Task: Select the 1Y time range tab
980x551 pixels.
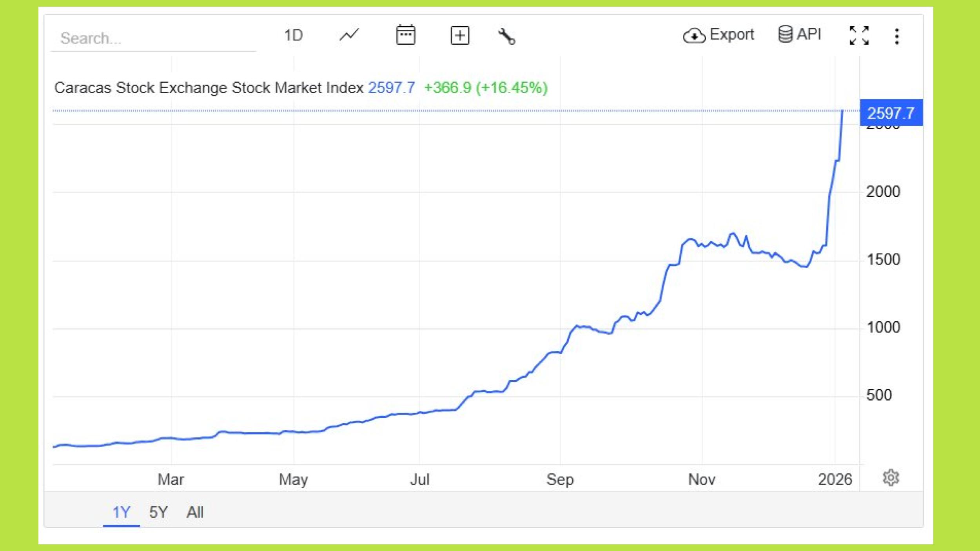Action: (121, 512)
